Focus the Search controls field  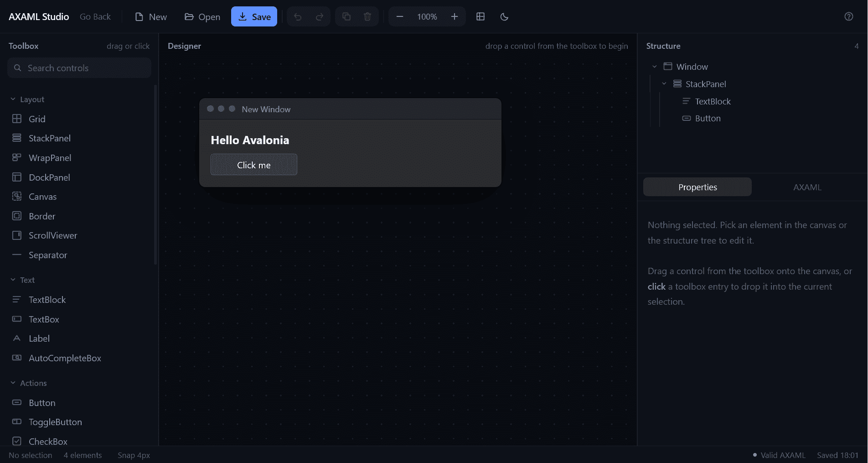pyautogui.click(x=79, y=68)
